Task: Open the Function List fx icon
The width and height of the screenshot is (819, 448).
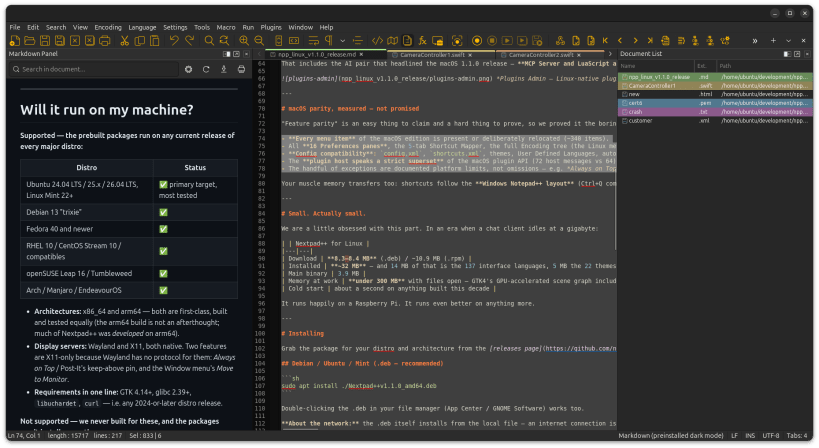Action: (x=423, y=41)
